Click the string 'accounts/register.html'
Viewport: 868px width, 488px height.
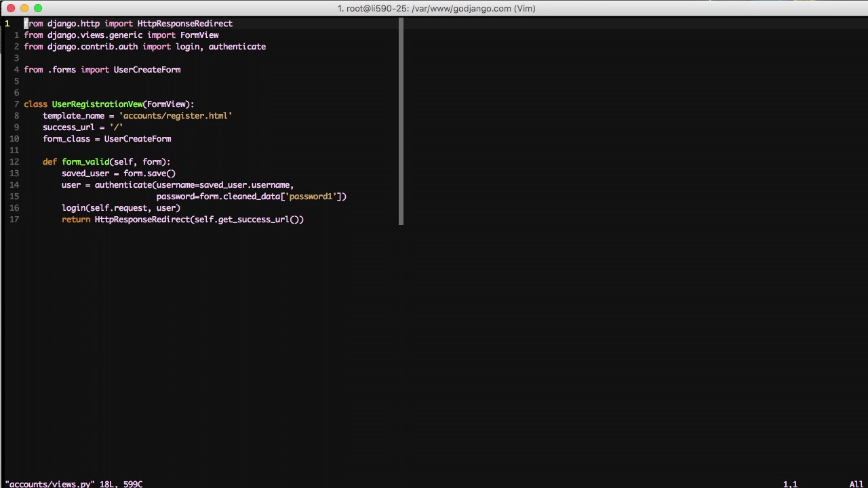pyautogui.click(x=176, y=116)
